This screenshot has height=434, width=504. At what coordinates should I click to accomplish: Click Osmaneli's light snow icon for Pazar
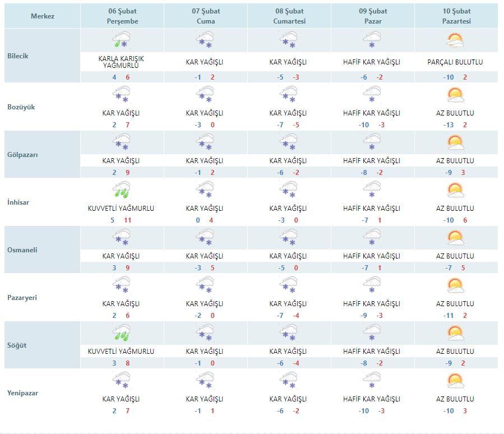[x=372, y=238]
